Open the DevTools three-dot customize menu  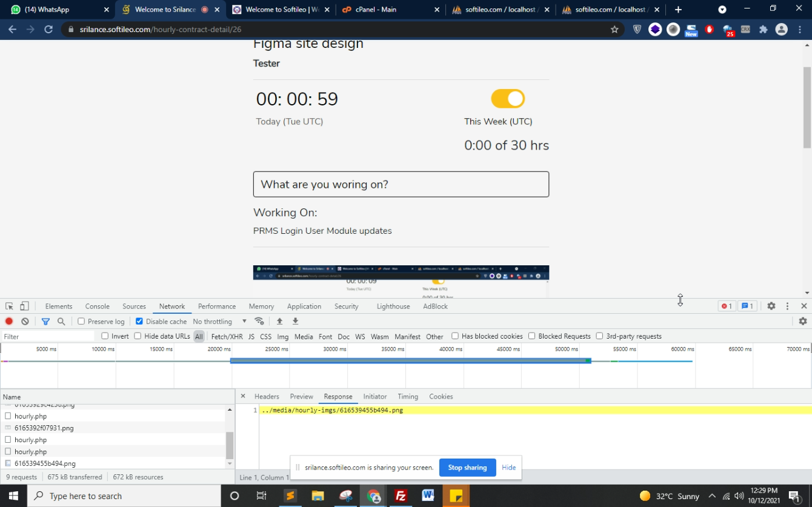coord(787,307)
